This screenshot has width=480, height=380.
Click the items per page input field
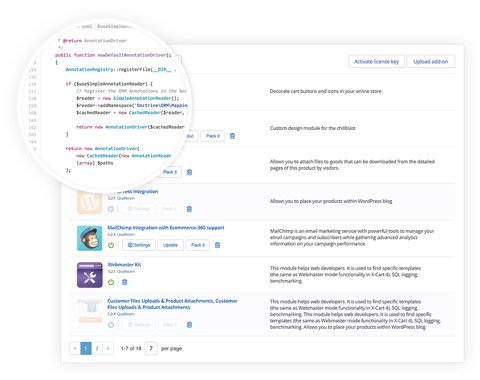pos(151,348)
